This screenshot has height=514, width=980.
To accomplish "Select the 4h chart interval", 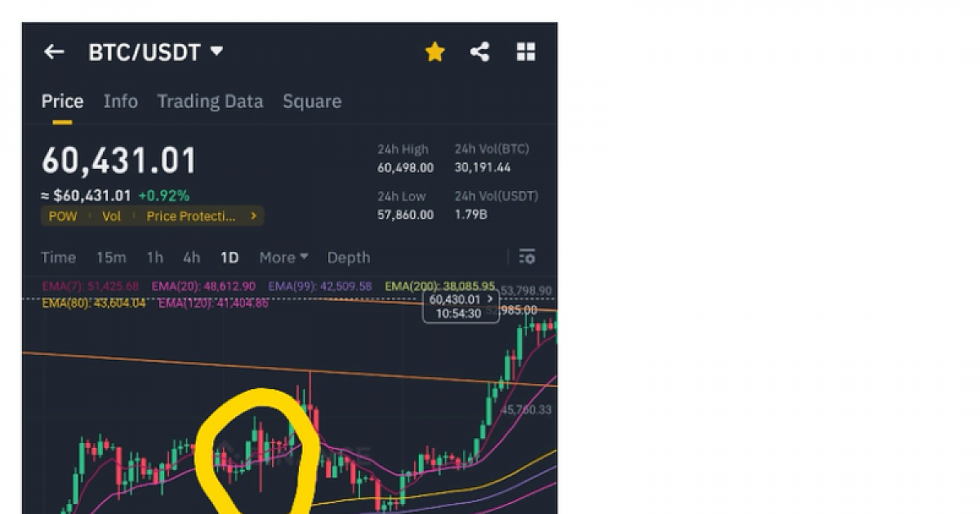I will [x=191, y=257].
